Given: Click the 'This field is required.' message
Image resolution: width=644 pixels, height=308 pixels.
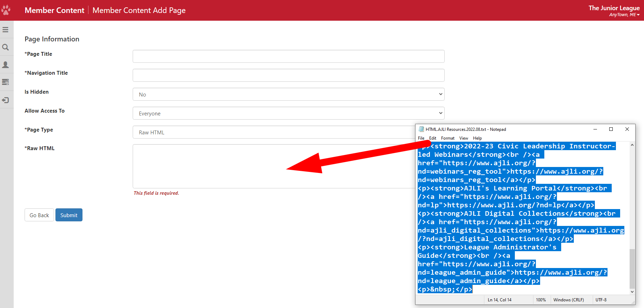Looking at the screenshot, I should coord(156,193).
